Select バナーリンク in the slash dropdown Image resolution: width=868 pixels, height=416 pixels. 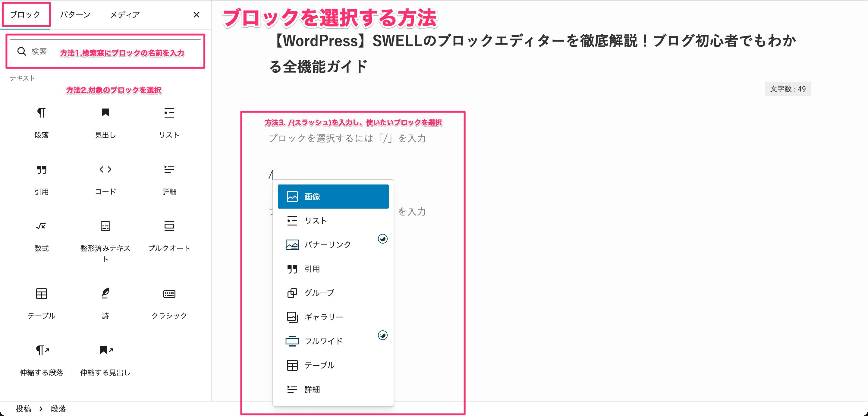pyautogui.click(x=328, y=245)
